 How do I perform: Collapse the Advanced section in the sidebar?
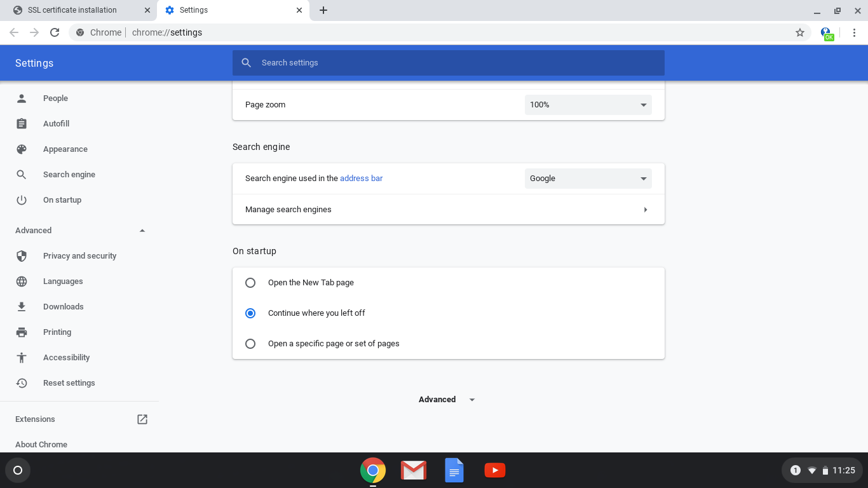(142, 230)
